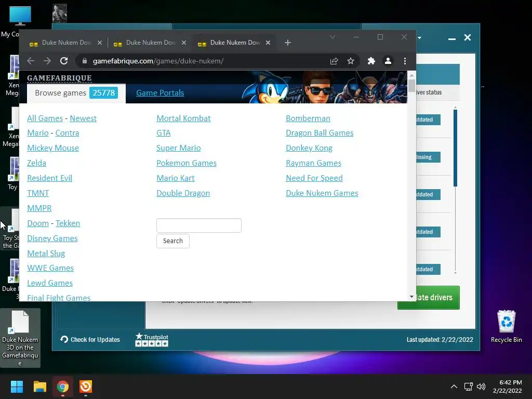
Task: Open Dragon Ball Games link
Action: [320, 133]
